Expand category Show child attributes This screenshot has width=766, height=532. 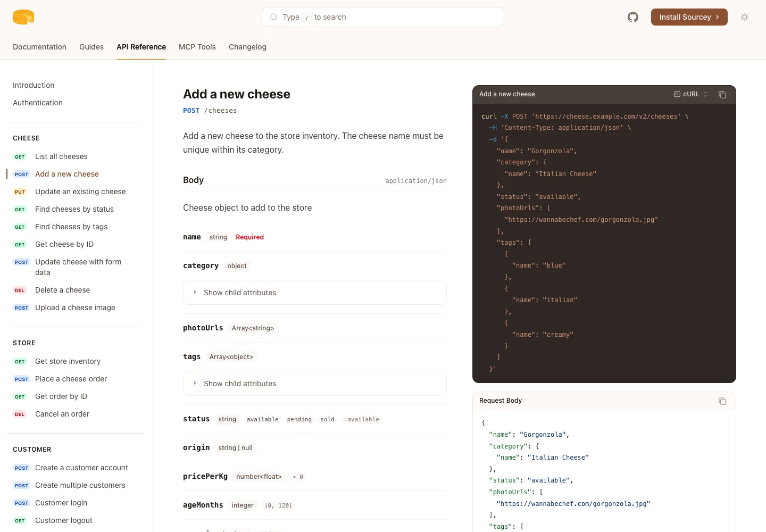[315, 293]
